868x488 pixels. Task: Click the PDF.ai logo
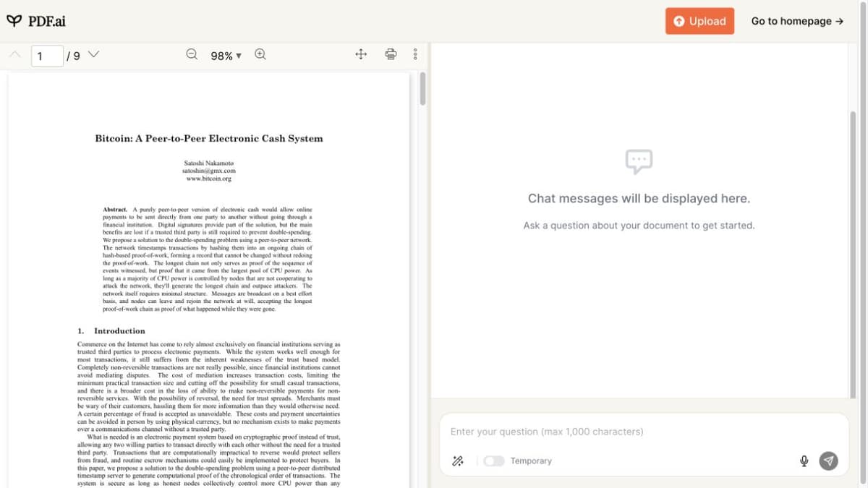(36, 21)
